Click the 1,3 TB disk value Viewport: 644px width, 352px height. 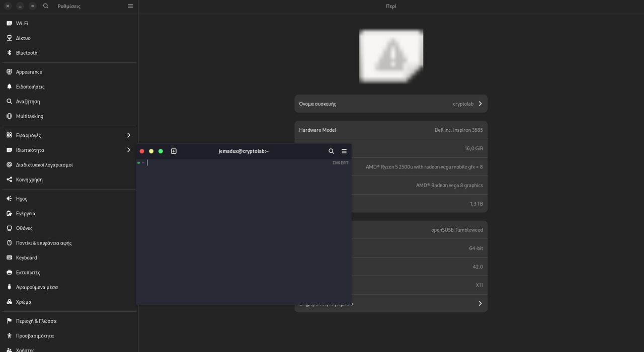[476, 204]
